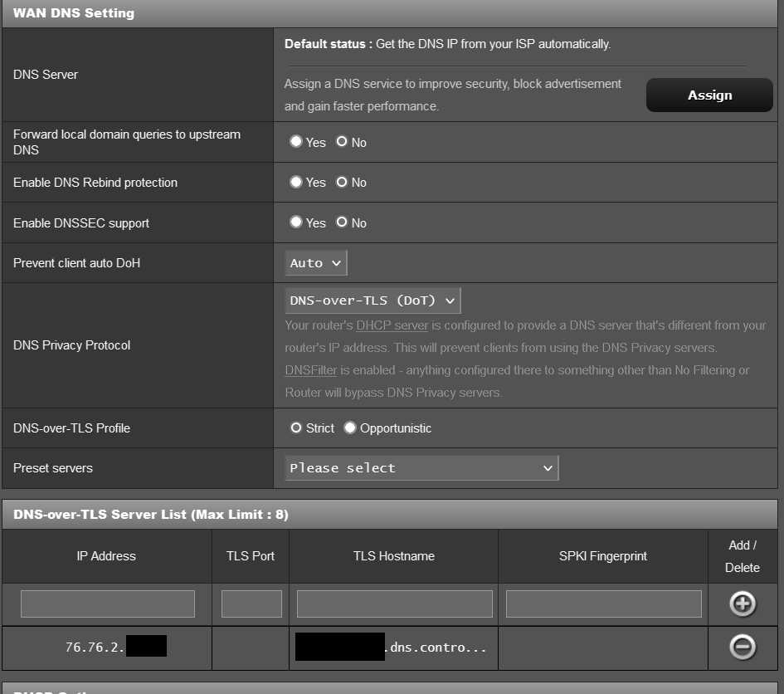Select No for DNS Rebind protection
The height and width of the screenshot is (694, 784).
tap(340, 182)
